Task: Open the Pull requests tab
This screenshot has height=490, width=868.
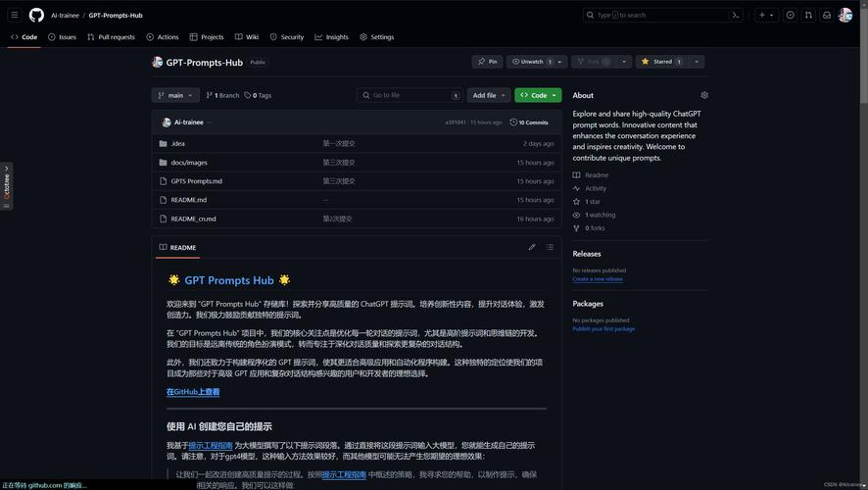Action: point(111,37)
